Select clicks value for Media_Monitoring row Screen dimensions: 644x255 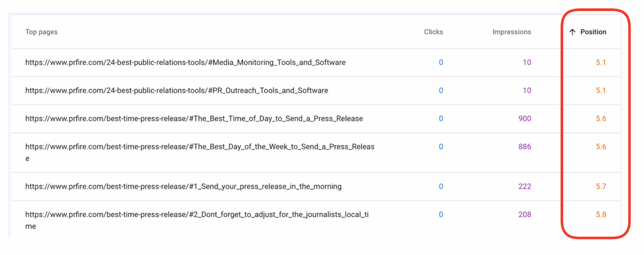pyautogui.click(x=441, y=62)
